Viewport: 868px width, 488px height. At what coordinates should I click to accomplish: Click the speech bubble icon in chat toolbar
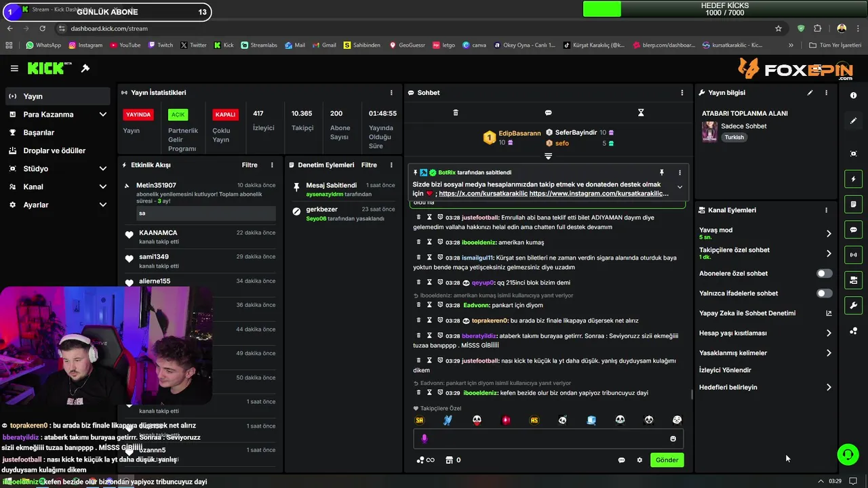click(548, 113)
